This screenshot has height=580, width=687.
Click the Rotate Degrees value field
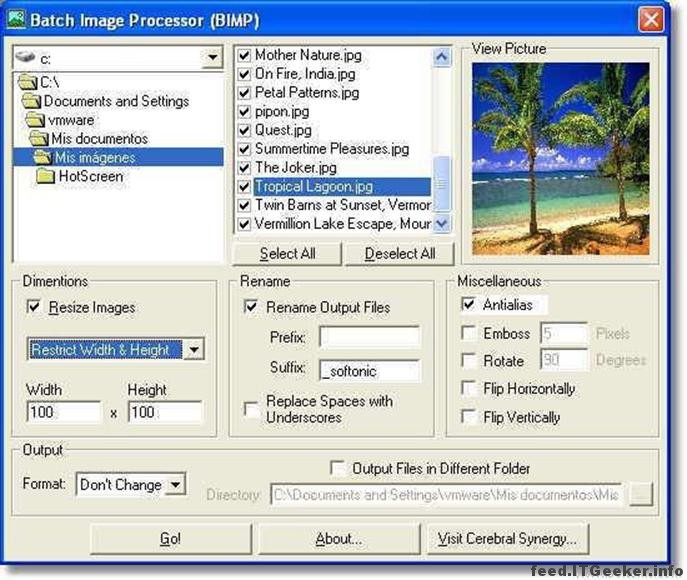563,360
